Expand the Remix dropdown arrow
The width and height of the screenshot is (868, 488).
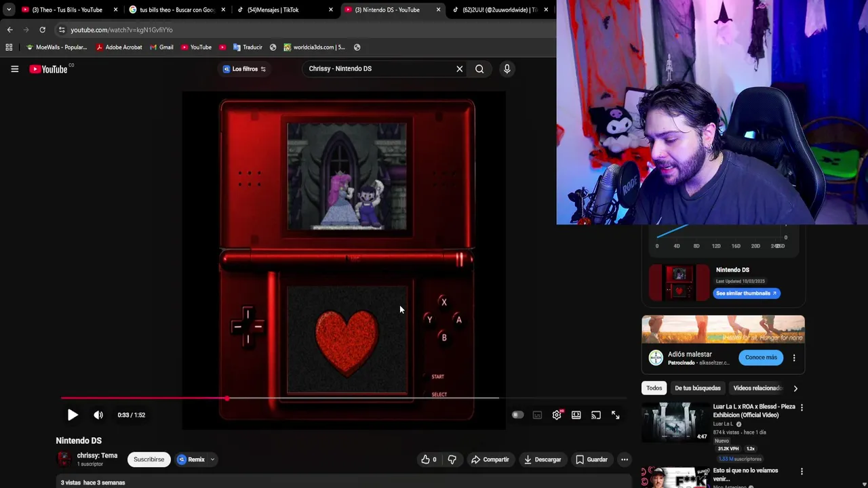(212, 460)
